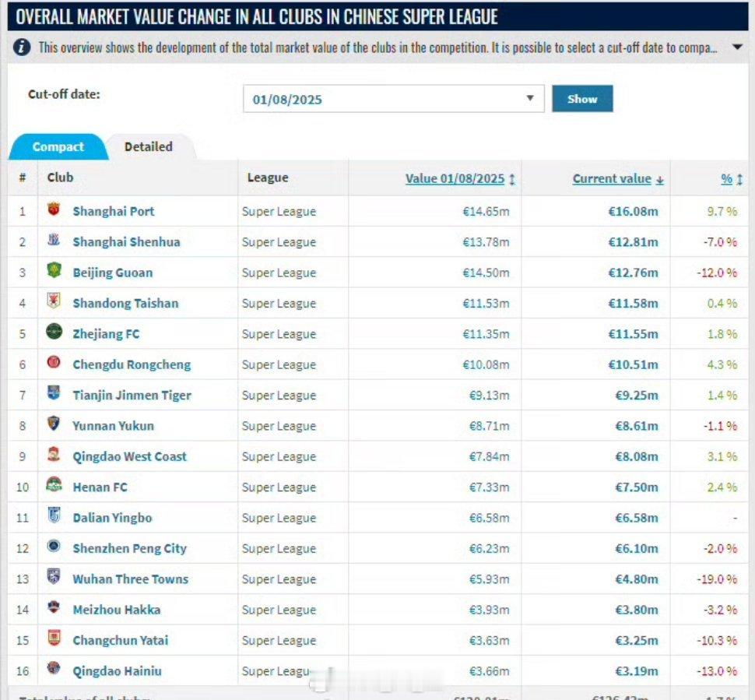Open the Yunnan Yukun club link
The image size is (755, 700).
[113, 426]
